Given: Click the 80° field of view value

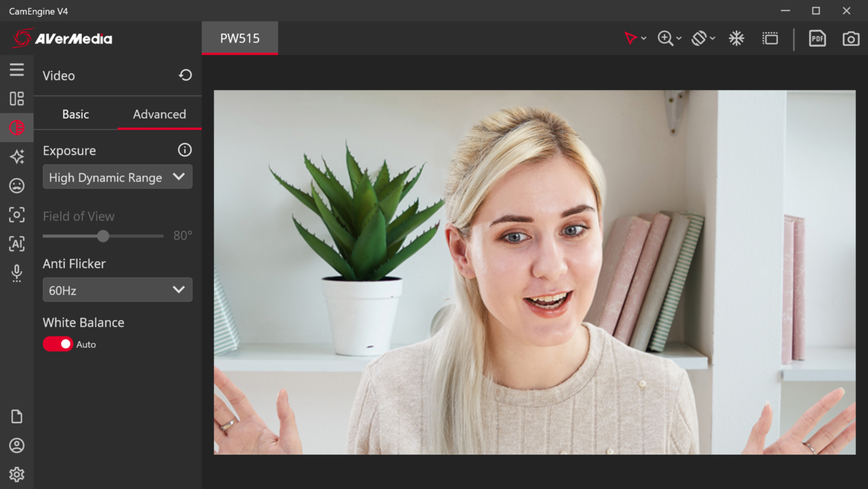Looking at the screenshot, I should tap(183, 235).
